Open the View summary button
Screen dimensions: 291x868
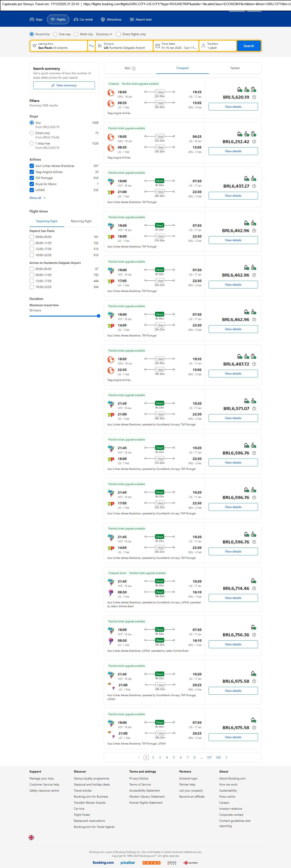tap(64, 85)
